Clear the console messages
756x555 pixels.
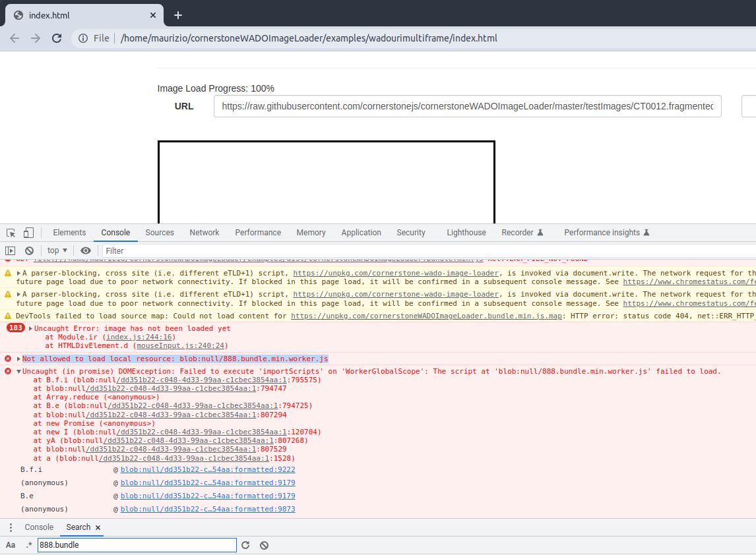[x=28, y=250]
